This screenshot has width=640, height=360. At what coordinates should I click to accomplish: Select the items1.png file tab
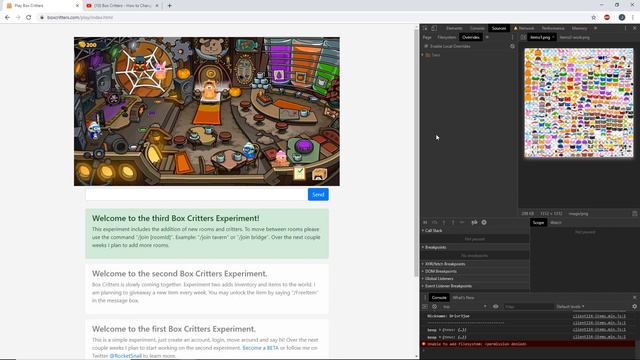[x=540, y=37]
